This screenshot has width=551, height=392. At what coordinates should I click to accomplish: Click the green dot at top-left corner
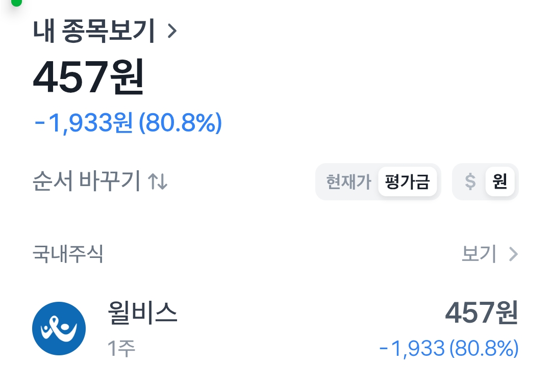coord(16,2)
